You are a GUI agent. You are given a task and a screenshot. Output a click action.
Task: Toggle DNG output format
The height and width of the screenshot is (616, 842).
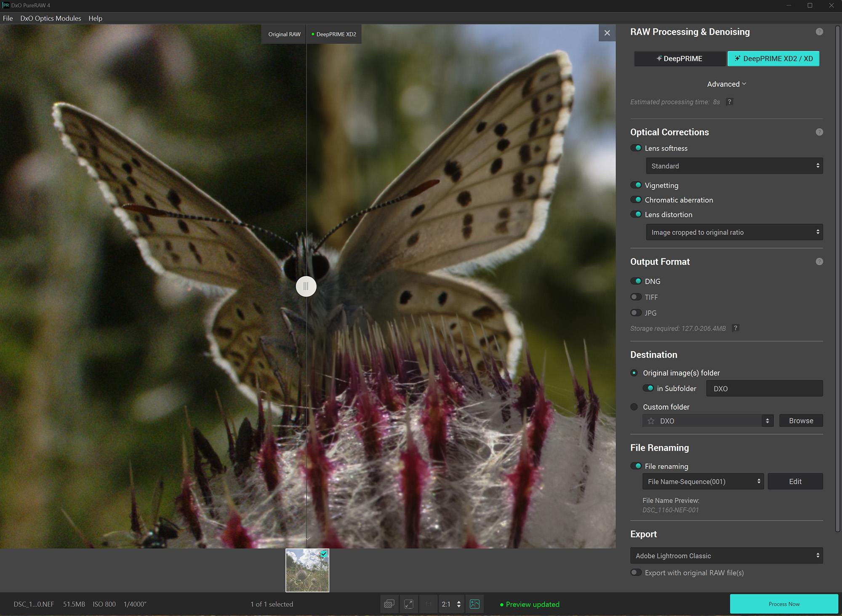636,281
